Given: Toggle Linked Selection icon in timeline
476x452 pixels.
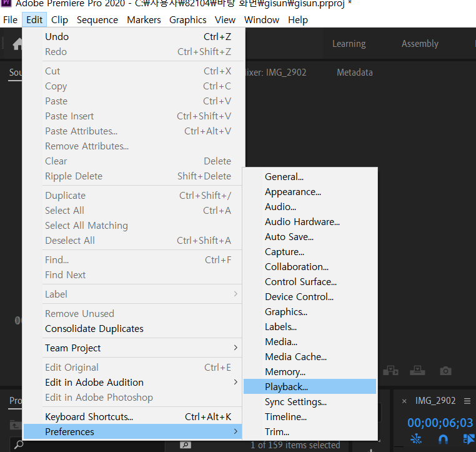Looking at the screenshot, I should pyautogui.click(x=469, y=439).
